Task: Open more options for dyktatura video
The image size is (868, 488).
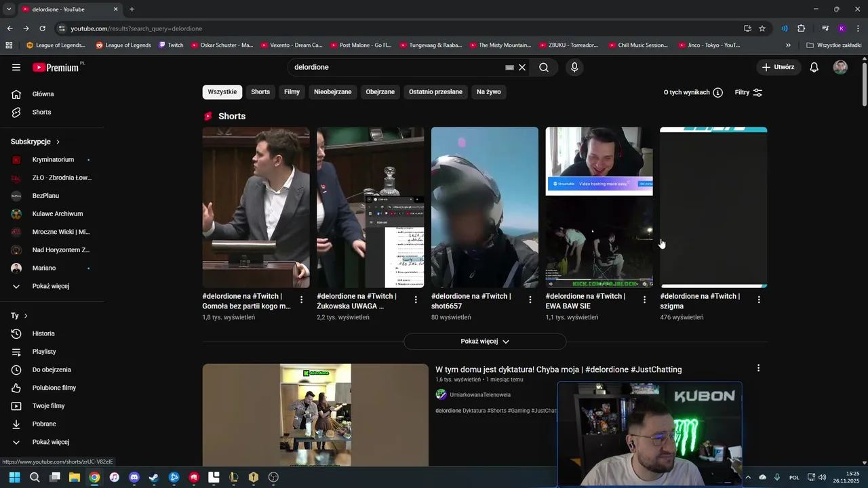Action: 758,368
